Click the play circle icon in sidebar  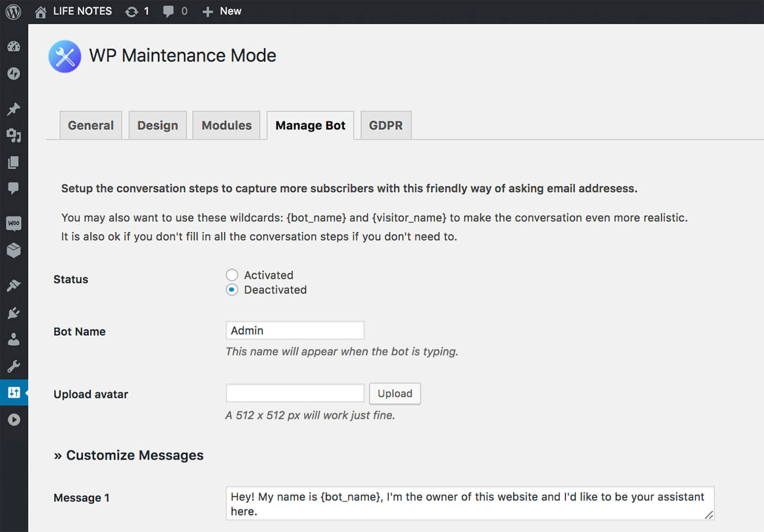[x=14, y=420]
